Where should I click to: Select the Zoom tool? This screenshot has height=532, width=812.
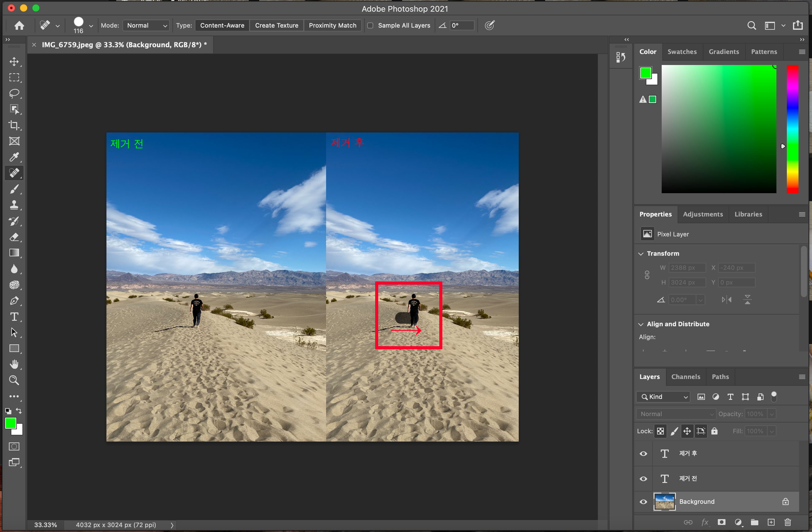[x=14, y=380]
